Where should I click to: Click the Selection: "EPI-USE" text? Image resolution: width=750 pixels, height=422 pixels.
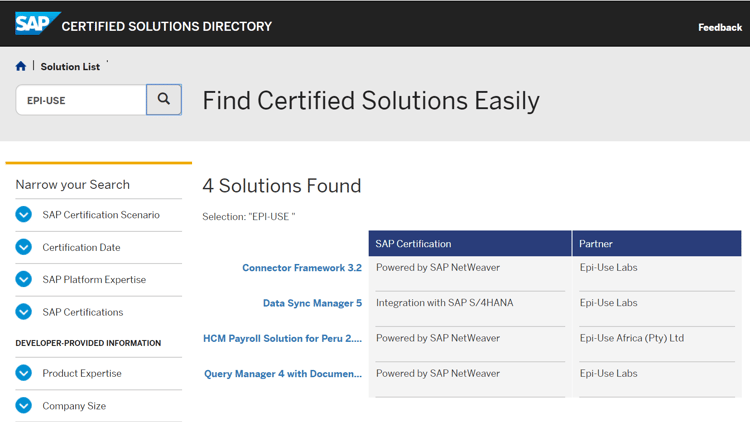tap(249, 217)
